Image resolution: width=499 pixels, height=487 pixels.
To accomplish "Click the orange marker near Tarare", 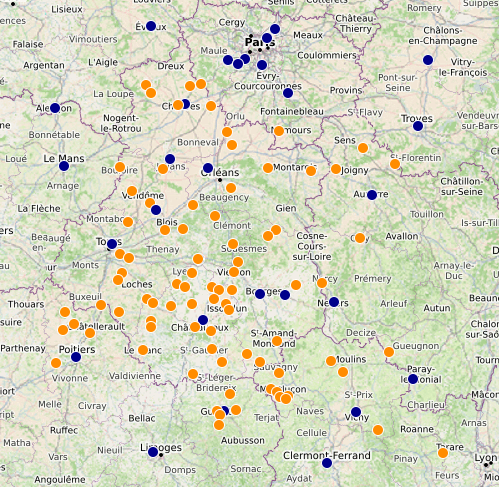I will pyautogui.click(x=443, y=453).
